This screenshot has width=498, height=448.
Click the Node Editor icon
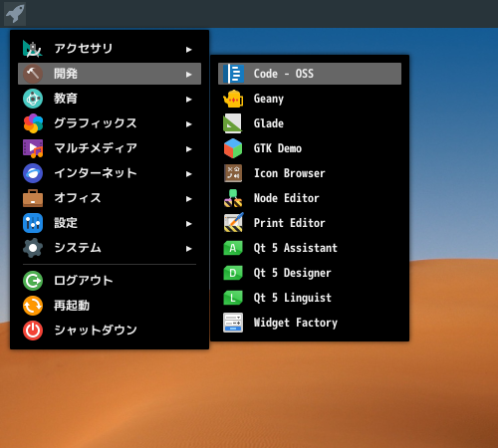pos(233,198)
